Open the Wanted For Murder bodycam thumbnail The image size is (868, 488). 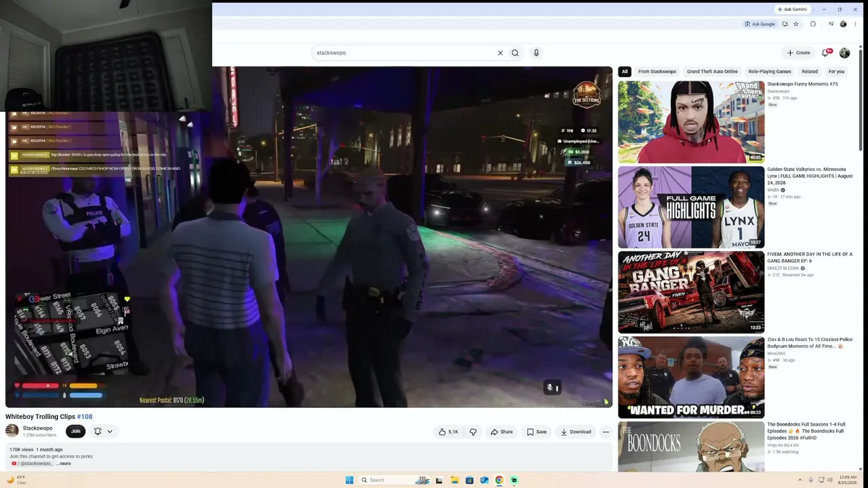point(691,378)
